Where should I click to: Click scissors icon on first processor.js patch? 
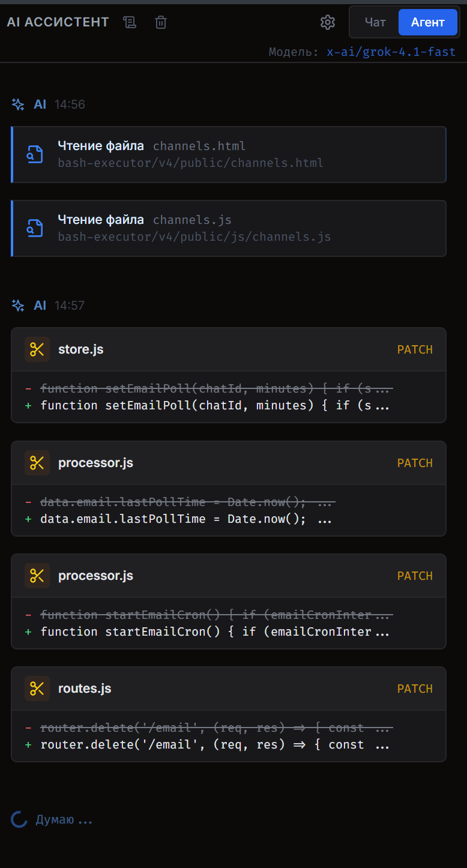click(x=37, y=463)
